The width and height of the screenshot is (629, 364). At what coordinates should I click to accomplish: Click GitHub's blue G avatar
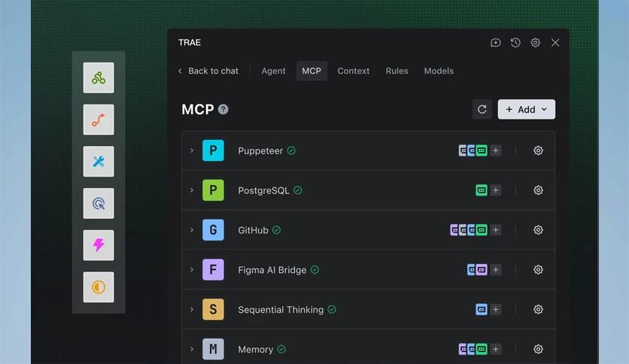tap(213, 229)
